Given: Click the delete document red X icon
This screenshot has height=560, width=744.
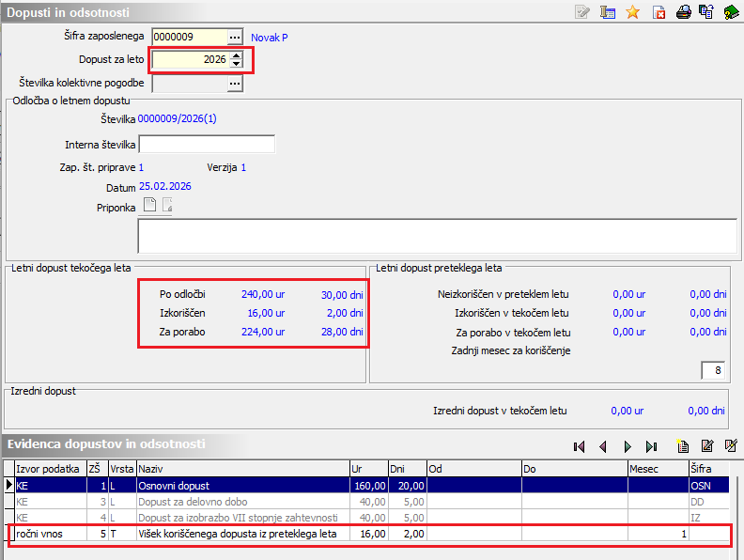Looking at the screenshot, I should (659, 12).
